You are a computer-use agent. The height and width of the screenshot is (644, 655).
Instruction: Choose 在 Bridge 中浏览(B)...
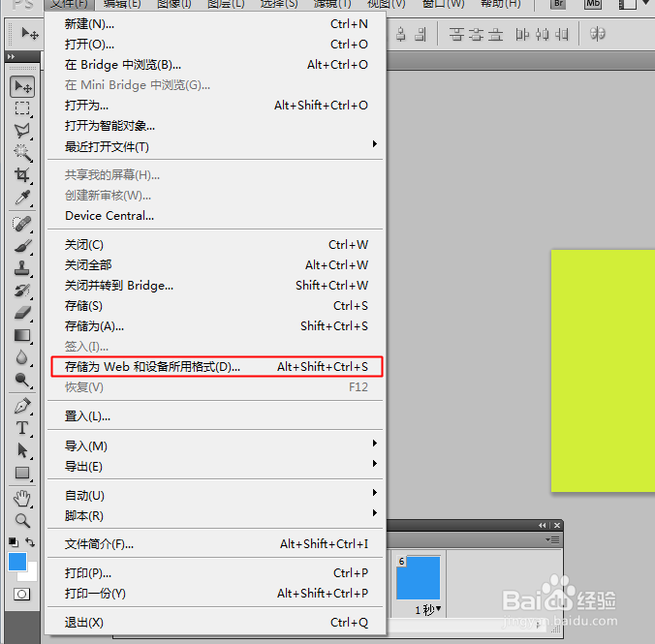pos(215,65)
